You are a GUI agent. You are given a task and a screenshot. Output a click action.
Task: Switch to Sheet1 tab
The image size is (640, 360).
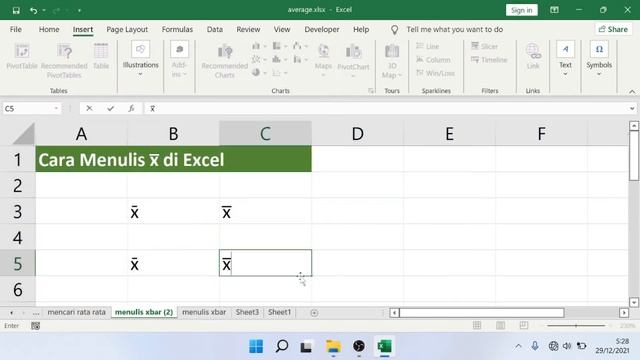279,312
